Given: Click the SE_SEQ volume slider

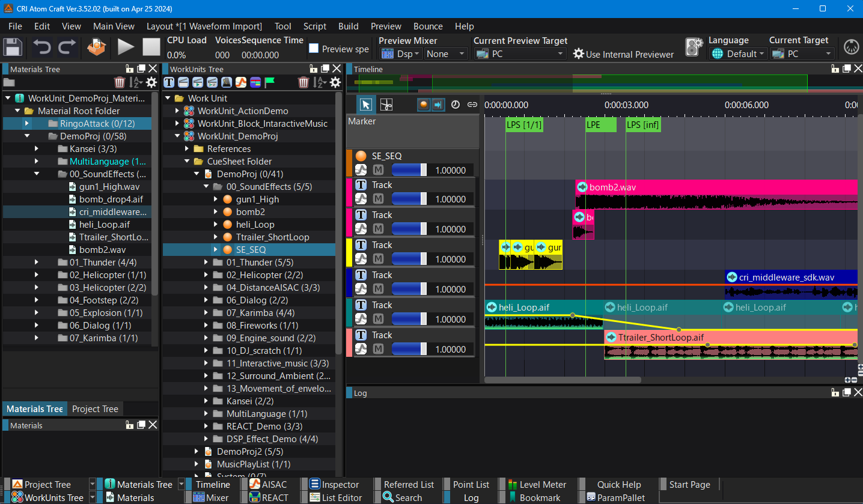Looking at the screenshot, I should pos(409,170).
